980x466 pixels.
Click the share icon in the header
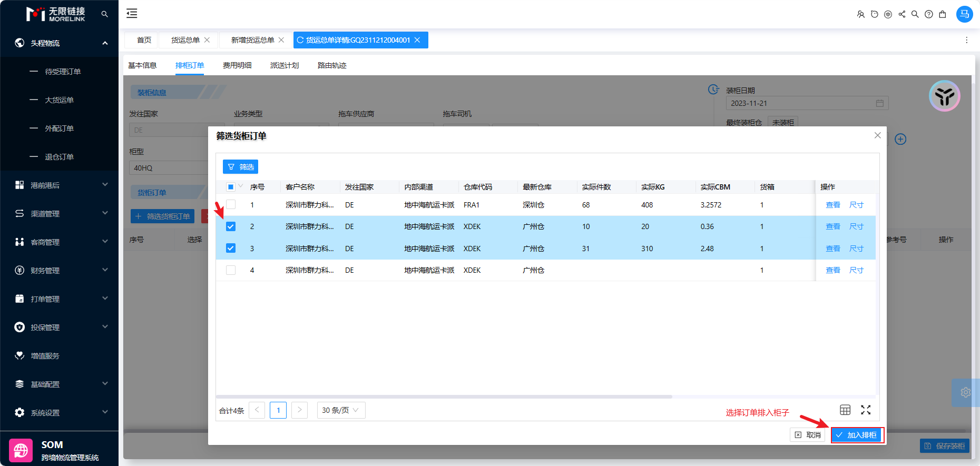pos(901,14)
